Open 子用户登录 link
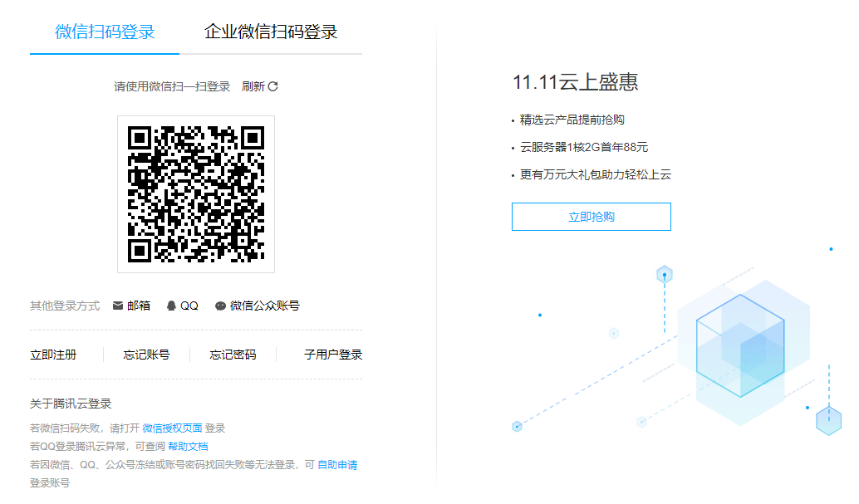The height and width of the screenshot is (504, 859). coord(333,355)
